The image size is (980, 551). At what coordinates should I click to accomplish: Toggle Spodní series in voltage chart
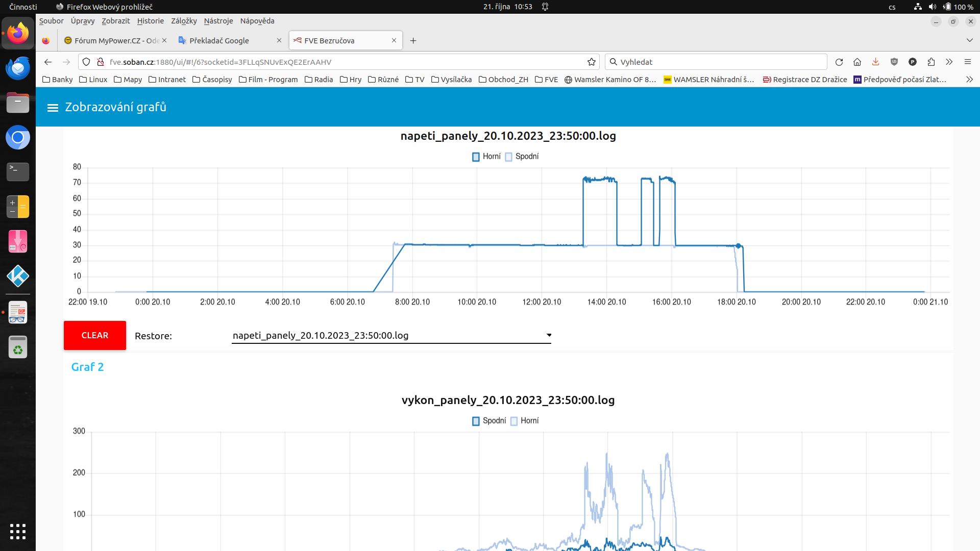click(x=522, y=157)
